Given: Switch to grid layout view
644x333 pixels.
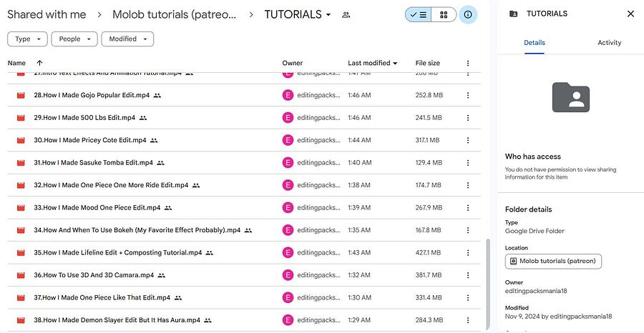Looking at the screenshot, I should pyautogui.click(x=444, y=15).
